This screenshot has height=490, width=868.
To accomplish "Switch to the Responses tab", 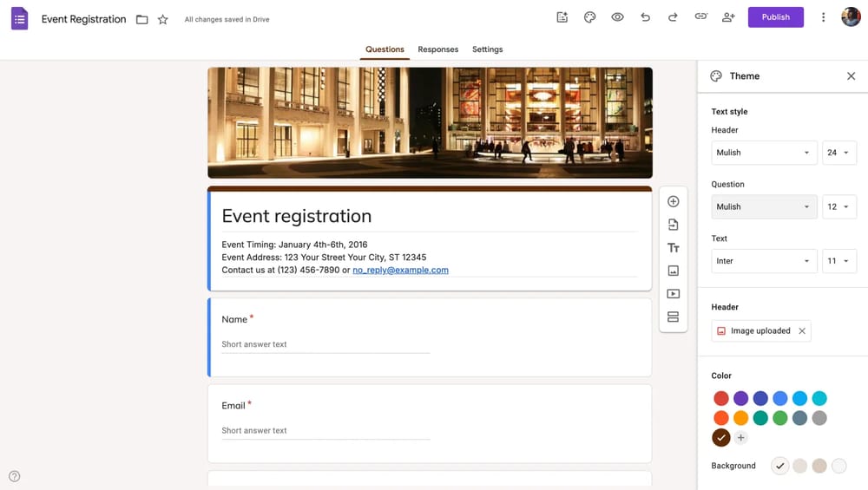I will pyautogui.click(x=437, y=49).
